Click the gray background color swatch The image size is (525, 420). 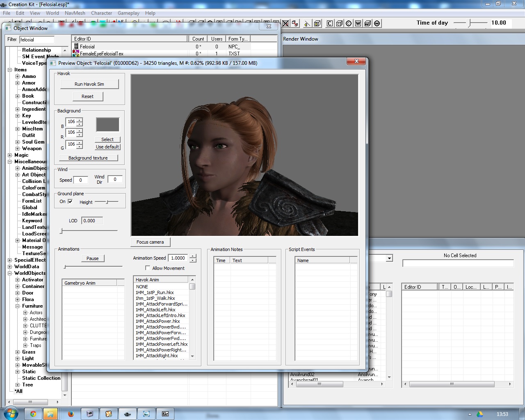point(107,125)
